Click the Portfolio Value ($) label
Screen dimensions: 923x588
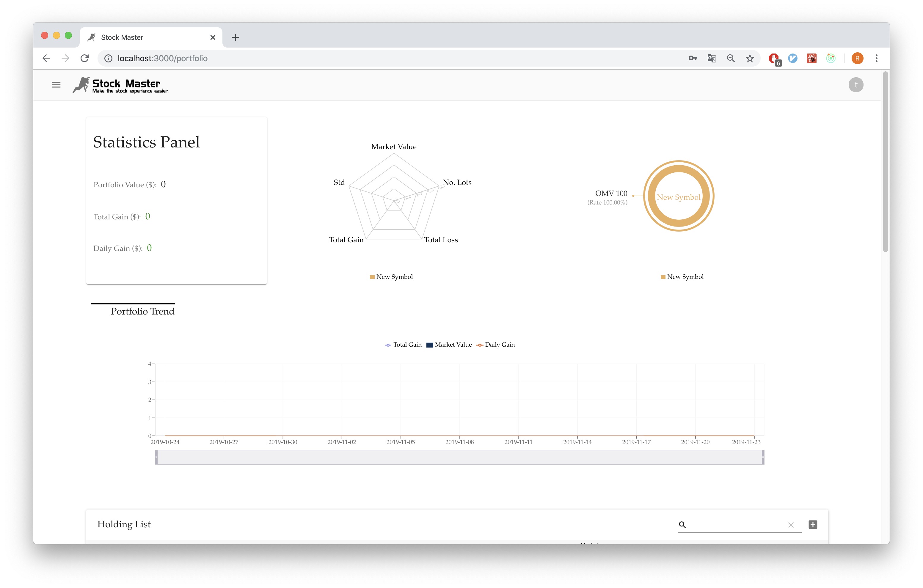click(125, 185)
